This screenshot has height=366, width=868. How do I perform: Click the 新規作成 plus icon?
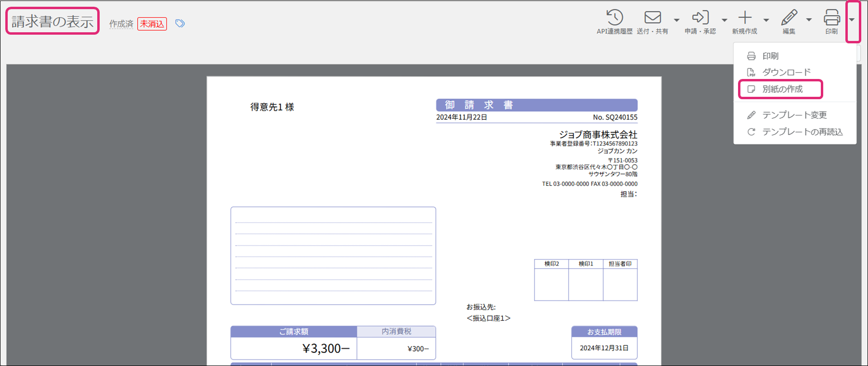(745, 18)
